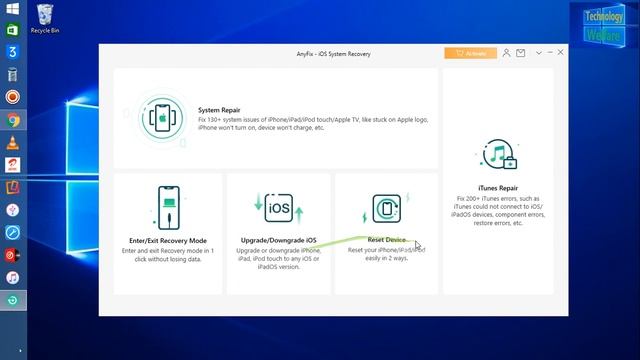This screenshot has height=360, width=640.
Task: Open the screen recorder taskbar icon
Action: 13,97
